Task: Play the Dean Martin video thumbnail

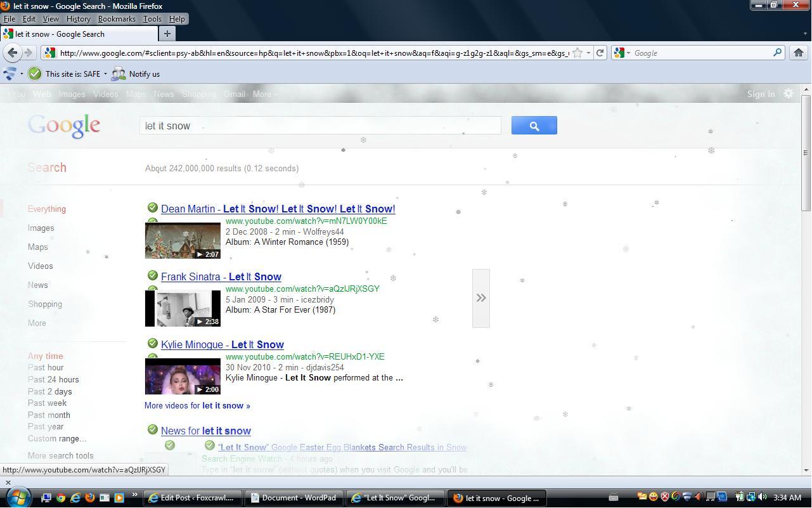Action: point(183,240)
